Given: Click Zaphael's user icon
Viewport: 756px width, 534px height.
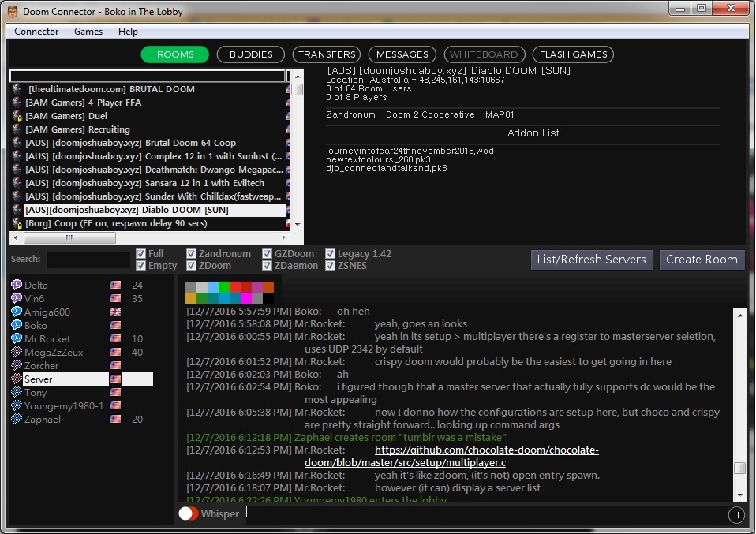Looking at the screenshot, I should pyautogui.click(x=17, y=420).
